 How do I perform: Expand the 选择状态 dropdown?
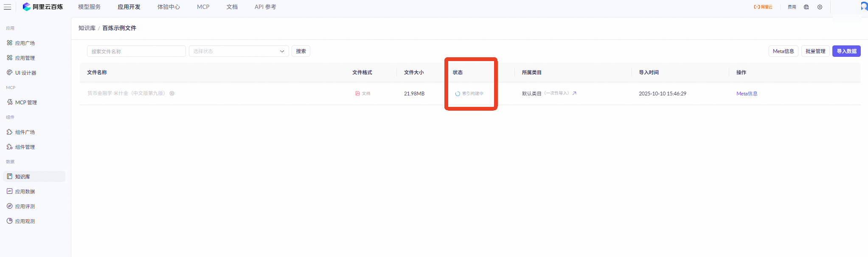click(x=239, y=51)
